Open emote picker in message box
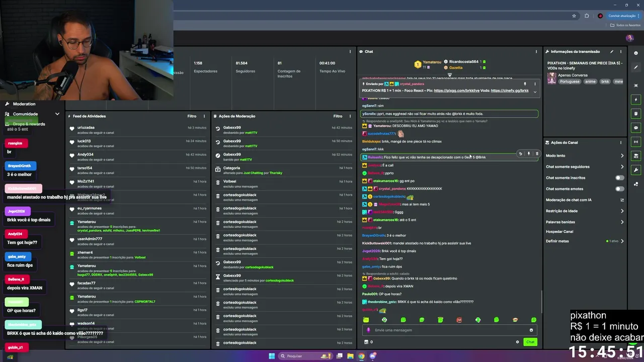Viewport: 644px width, 362px height. pyautogui.click(x=531, y=330)
